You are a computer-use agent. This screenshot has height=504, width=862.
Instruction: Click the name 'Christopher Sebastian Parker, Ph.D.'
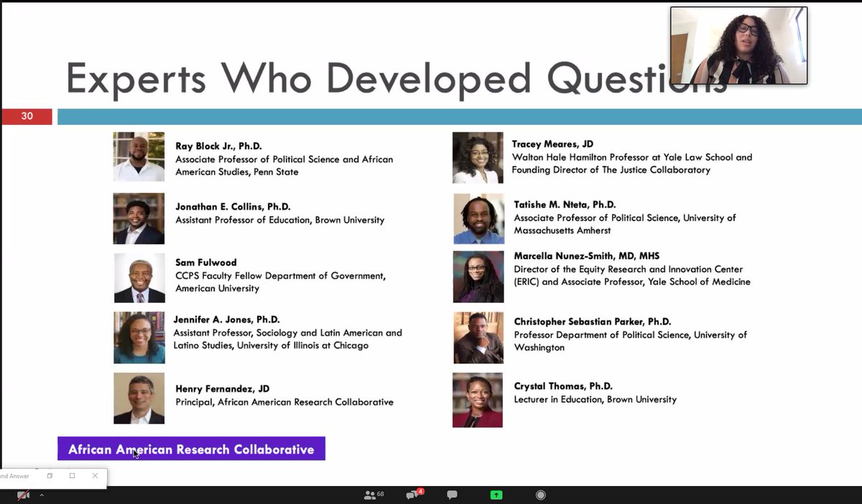[593, 322]
